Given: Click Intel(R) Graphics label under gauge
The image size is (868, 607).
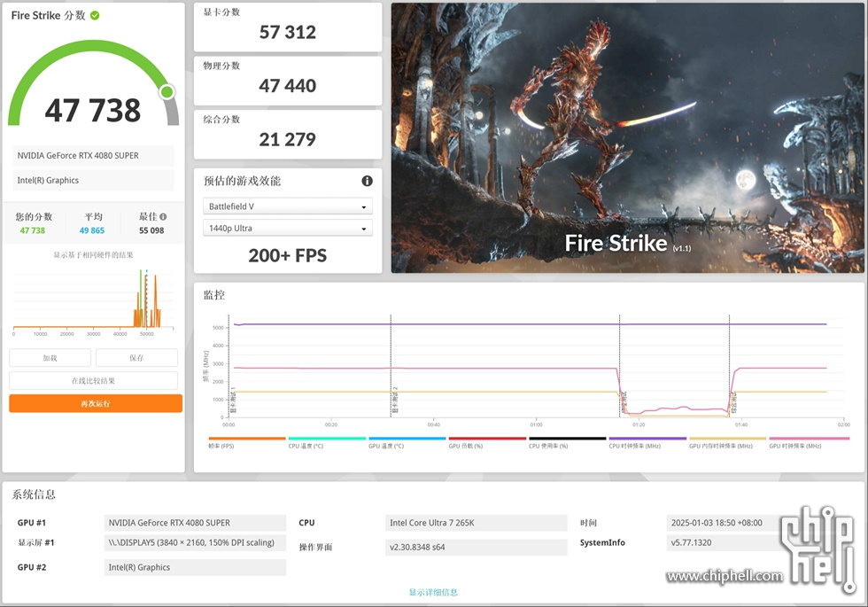Looking at the screenshot, I should (93, 180).
